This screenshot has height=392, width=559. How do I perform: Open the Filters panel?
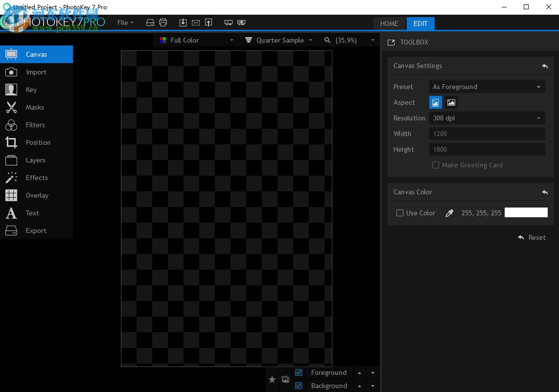(x=35, y=125)
